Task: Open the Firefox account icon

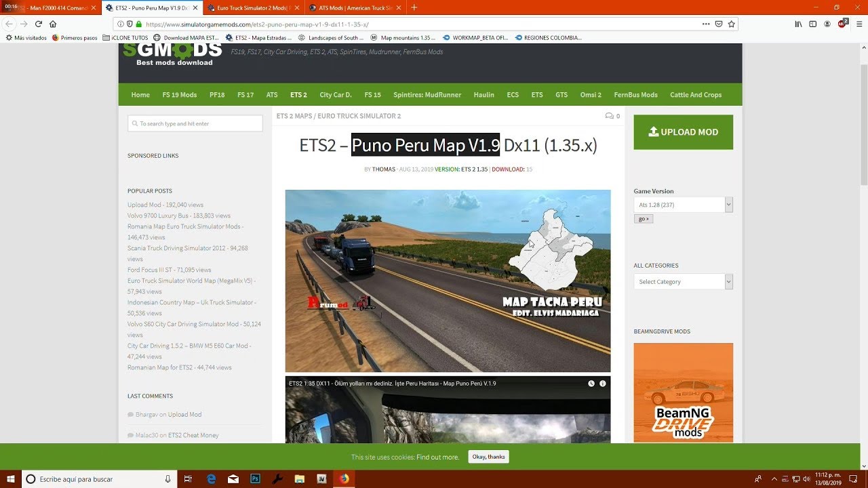Action: pyautogui.click(x=827, y=24)
